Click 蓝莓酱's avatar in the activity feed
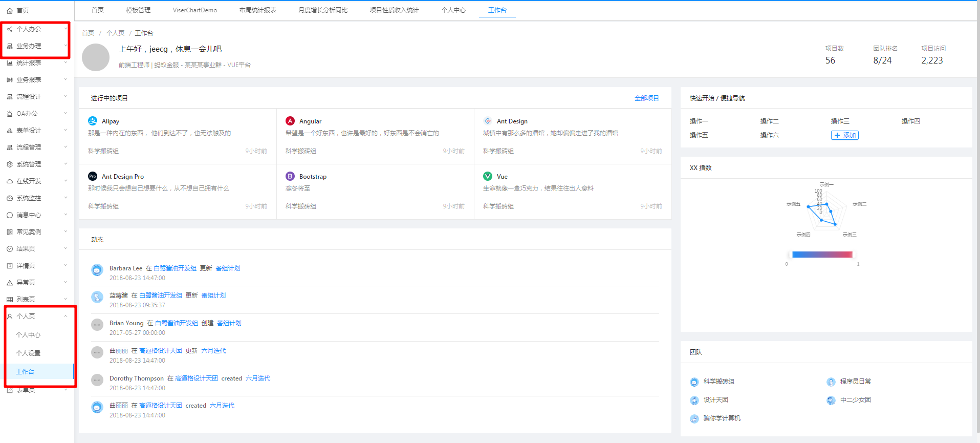 click(97, 297)
